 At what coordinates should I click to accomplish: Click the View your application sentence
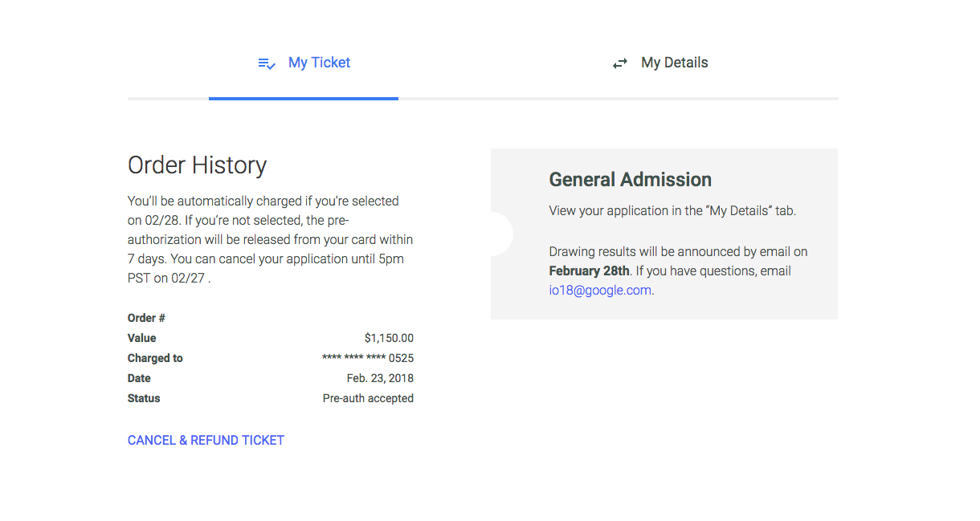[672, 211]
